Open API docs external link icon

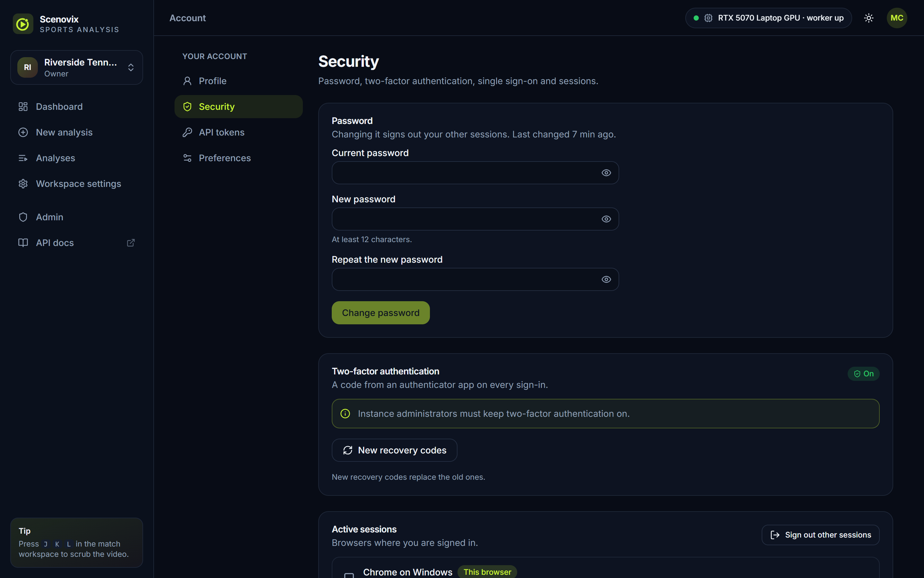click(131, 243)
